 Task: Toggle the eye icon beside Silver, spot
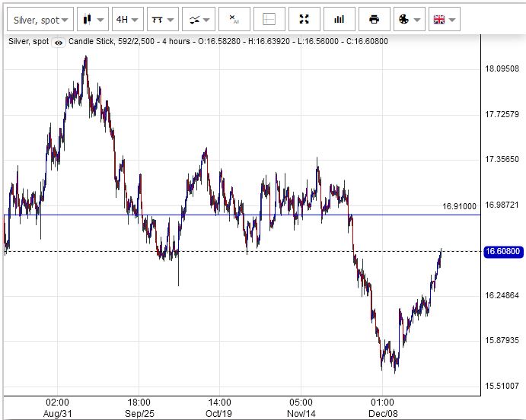click(x=59, y=42)
